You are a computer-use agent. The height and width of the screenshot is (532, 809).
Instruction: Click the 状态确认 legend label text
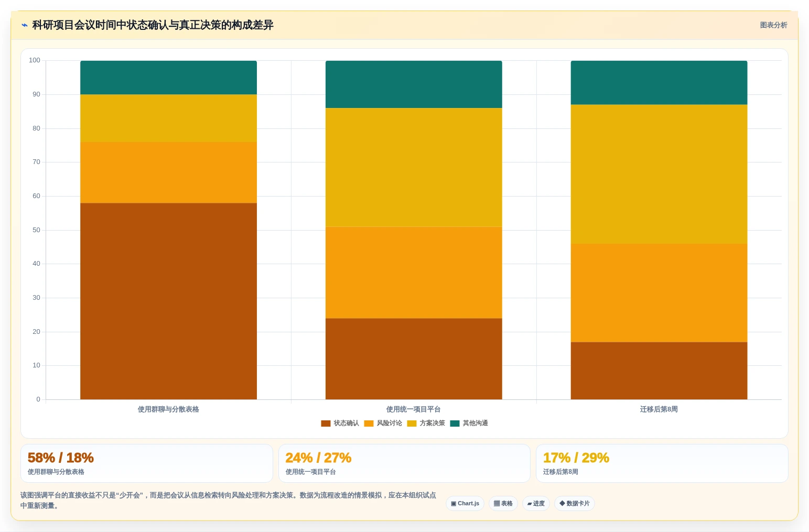[x=346, y=424]
